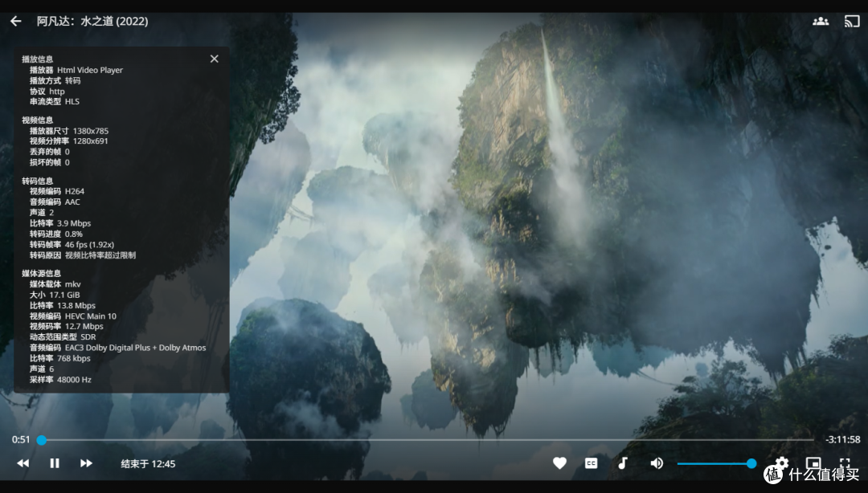The height and width of the screenshot is (493, 868).
Task: Select the 视频编码 H264 row
Action: 57,191
